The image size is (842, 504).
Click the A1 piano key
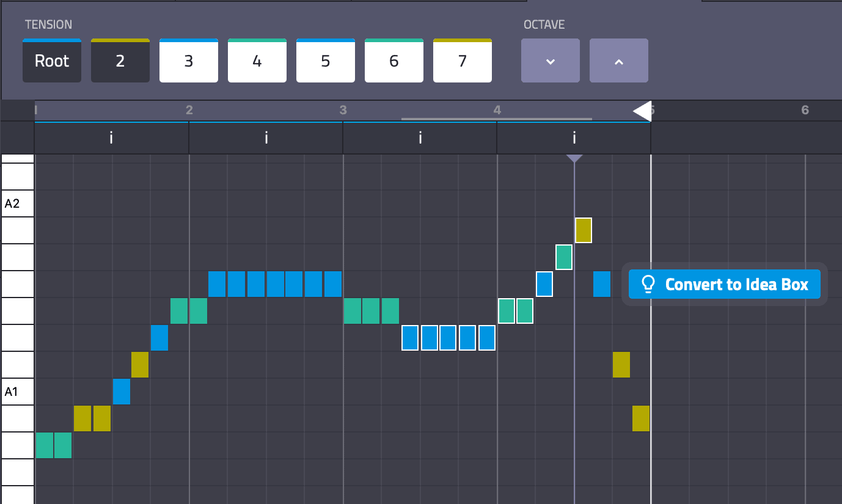16,391
